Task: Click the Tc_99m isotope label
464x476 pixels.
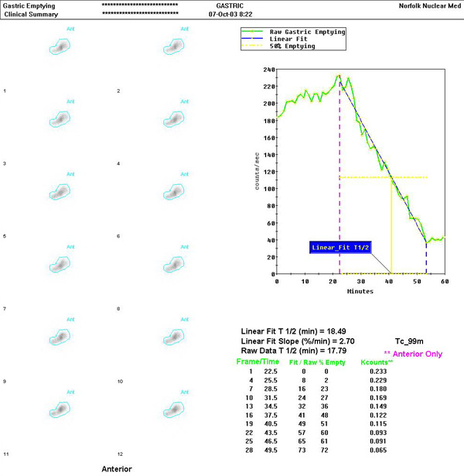Action: click(x=409, y=341)
